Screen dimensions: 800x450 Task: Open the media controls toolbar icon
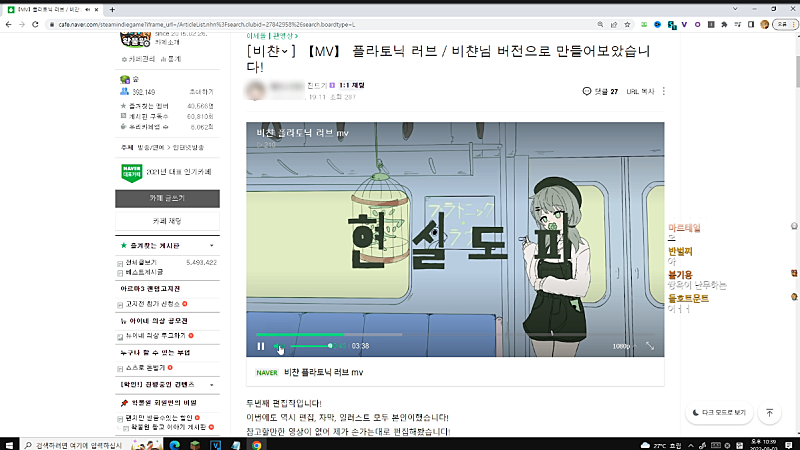[x=738, y=24]
